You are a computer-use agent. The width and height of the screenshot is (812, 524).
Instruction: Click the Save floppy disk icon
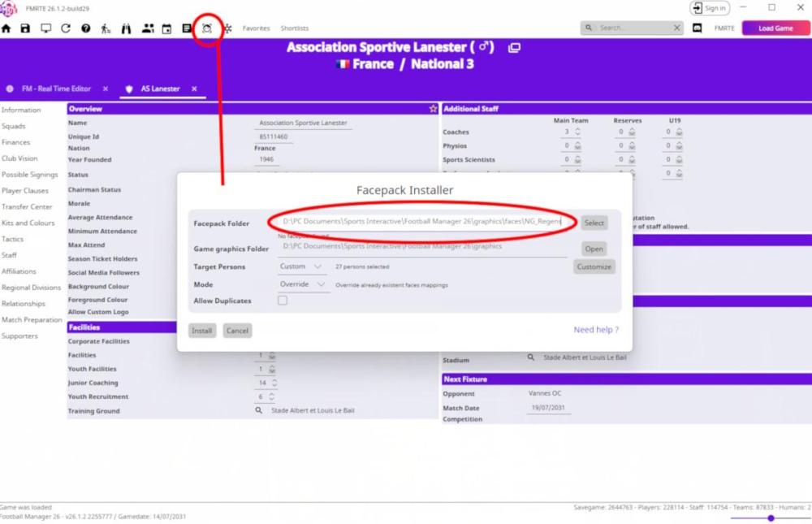coord(26,28)
